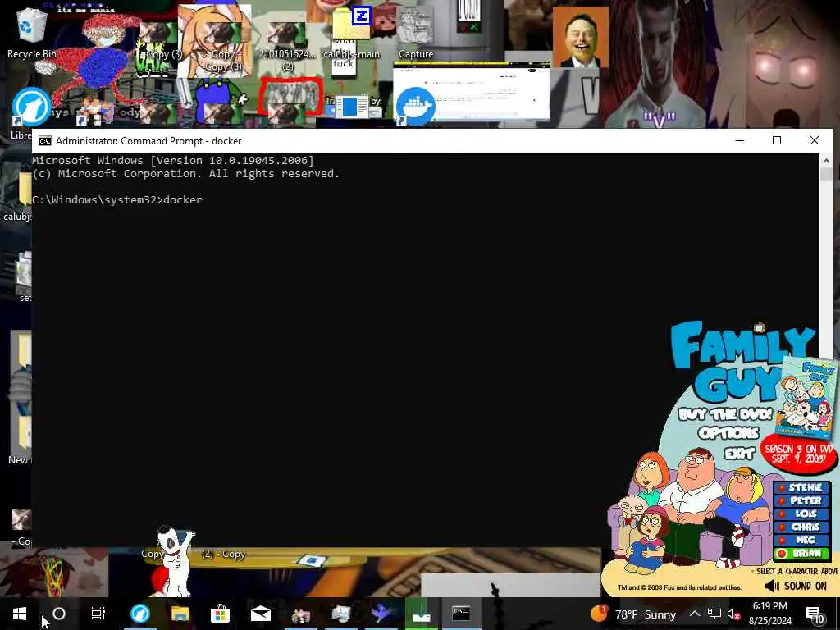The width and height of the screenshot is (840, 630).
Task: Click the Command Prompt scrollbar up arrow
Action: coord(825,161)
